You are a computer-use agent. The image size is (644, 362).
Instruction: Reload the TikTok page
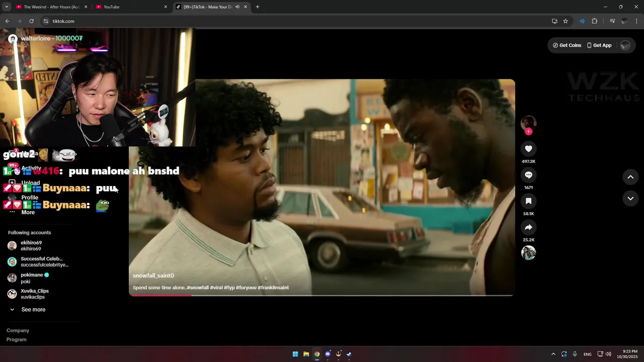31,21
